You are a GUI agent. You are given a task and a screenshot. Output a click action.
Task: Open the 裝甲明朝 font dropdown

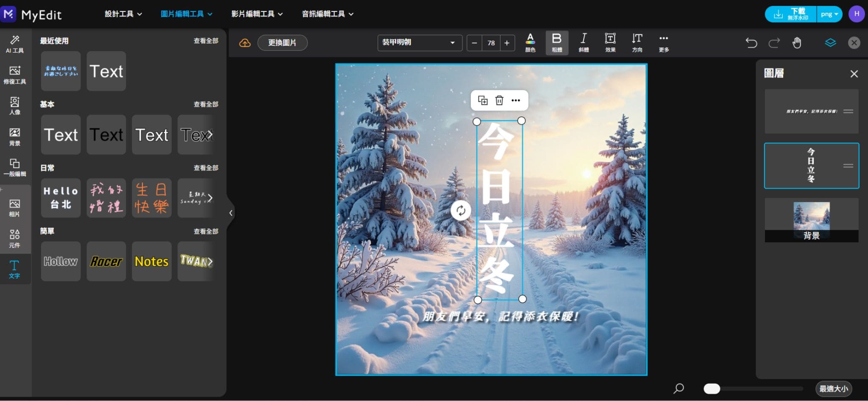pos(419,42)
